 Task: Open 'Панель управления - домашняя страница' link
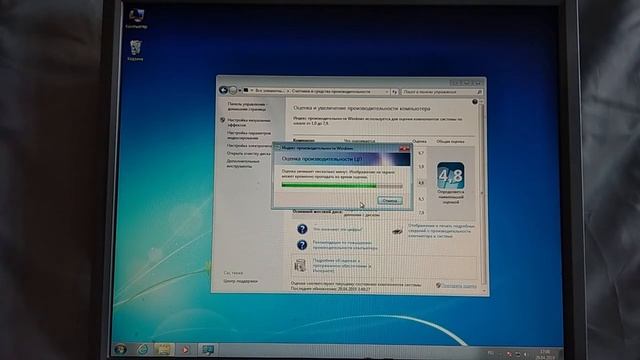[247, 107]
